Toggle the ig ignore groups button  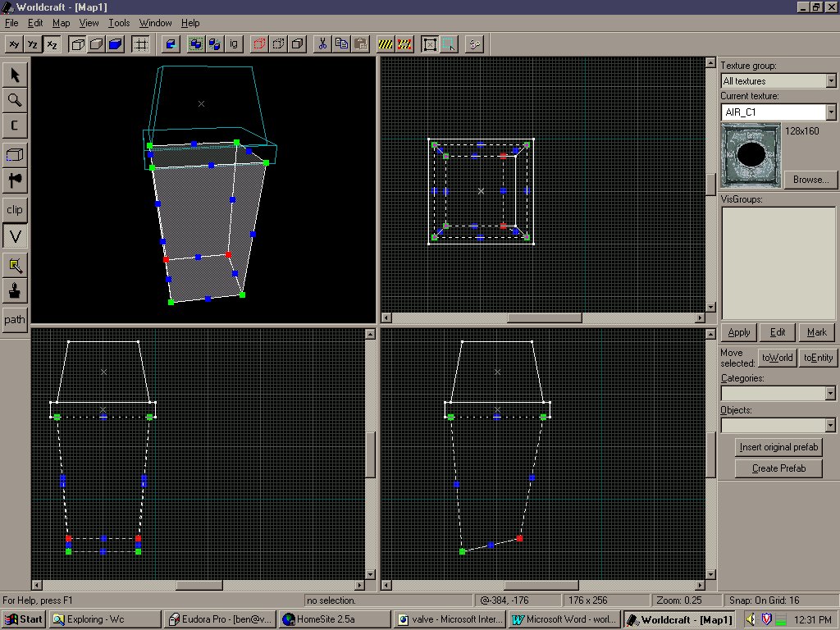click(x=234, y=44)
